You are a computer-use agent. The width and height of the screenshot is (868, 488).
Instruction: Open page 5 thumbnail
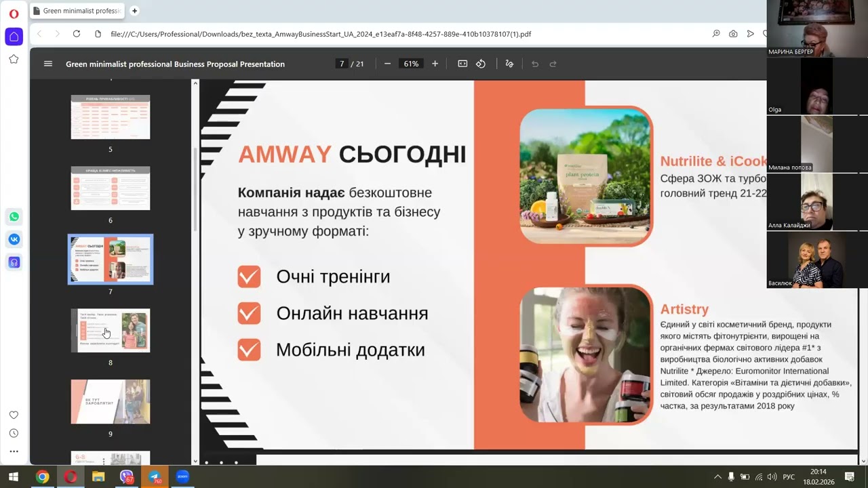point(111,117)
